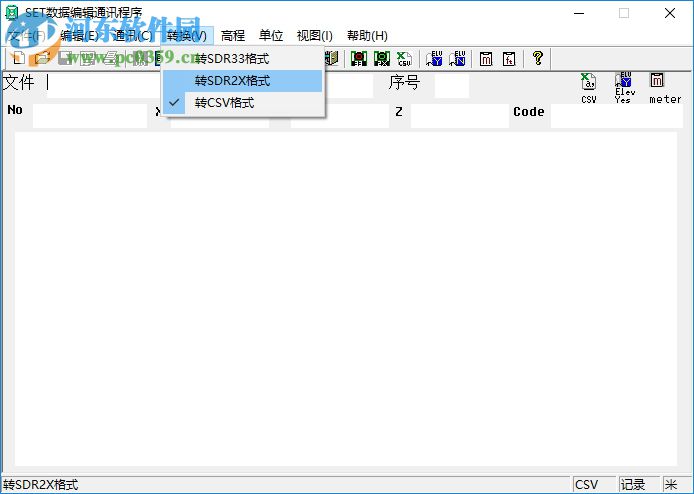694x494 pixels.
Task: Open the 转换(V) menu
Action: pos(187,35)
